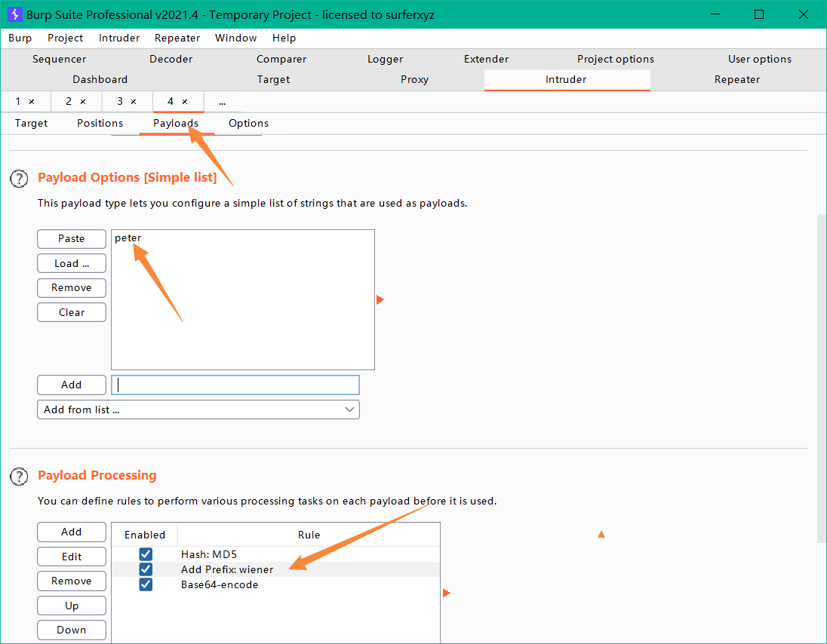This screenshot has height=644, width=827.
Task: Switch to the Project options tab
Action: [x=616, y=59]
